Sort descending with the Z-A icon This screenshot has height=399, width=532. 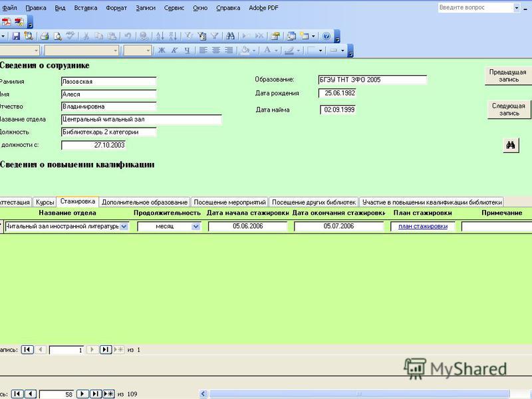(173, 36)
